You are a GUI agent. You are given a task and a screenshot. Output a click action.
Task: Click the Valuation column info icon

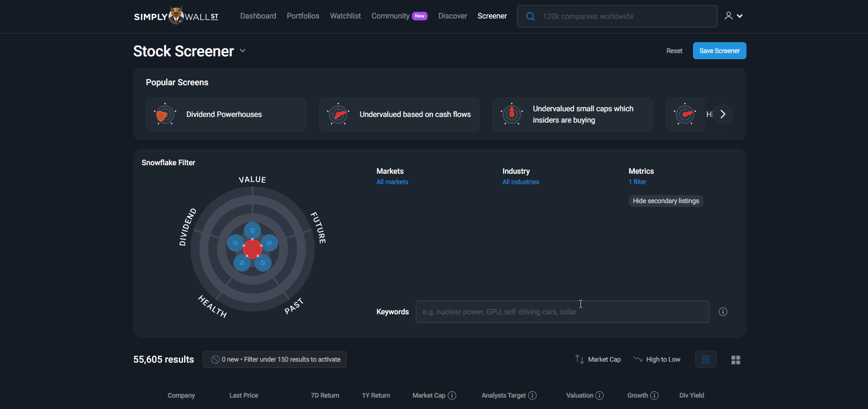coord(600,396)
